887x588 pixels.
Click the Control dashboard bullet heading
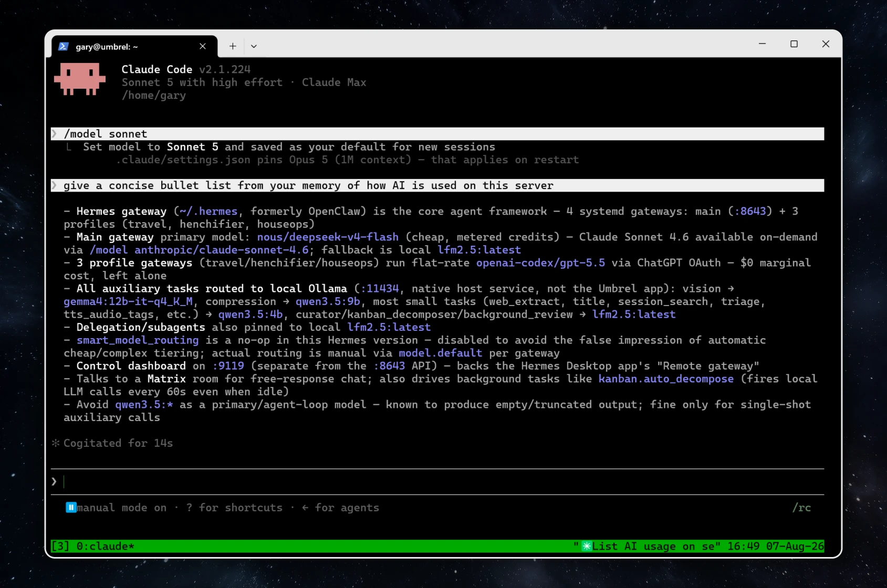tap(131, 365)
